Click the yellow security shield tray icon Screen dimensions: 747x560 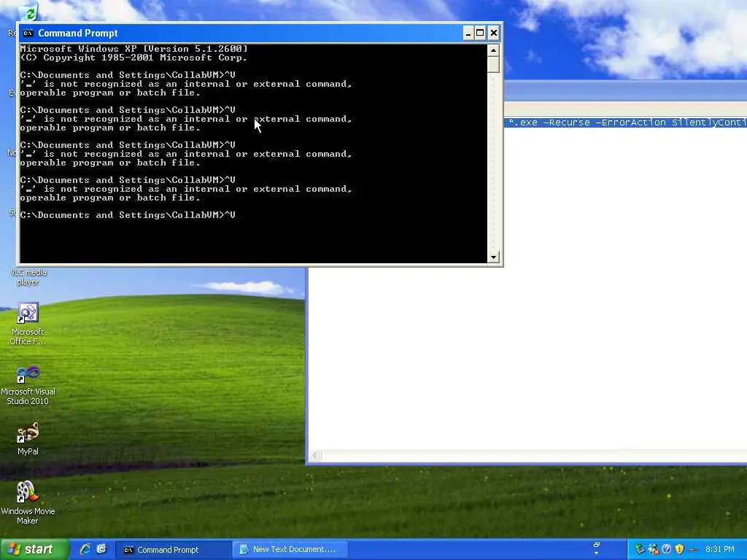(679, 550)
